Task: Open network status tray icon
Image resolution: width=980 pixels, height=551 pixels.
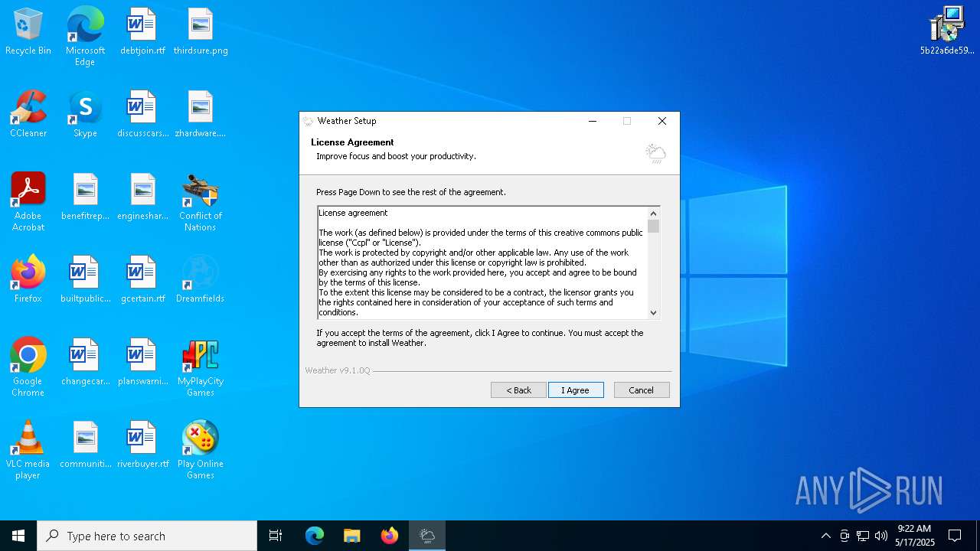Action: pyautogui.click(x=863, y=536)
